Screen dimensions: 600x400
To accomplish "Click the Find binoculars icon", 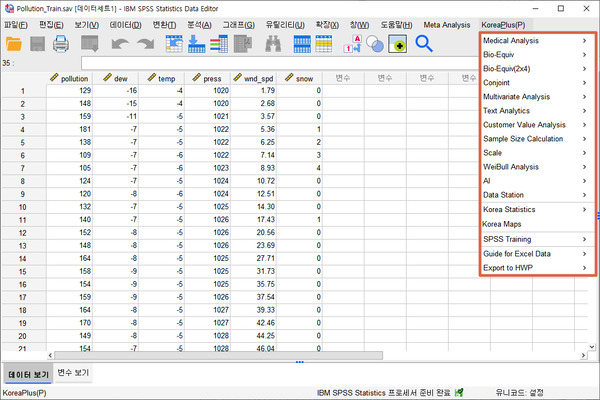I will [x=273, y=44].
